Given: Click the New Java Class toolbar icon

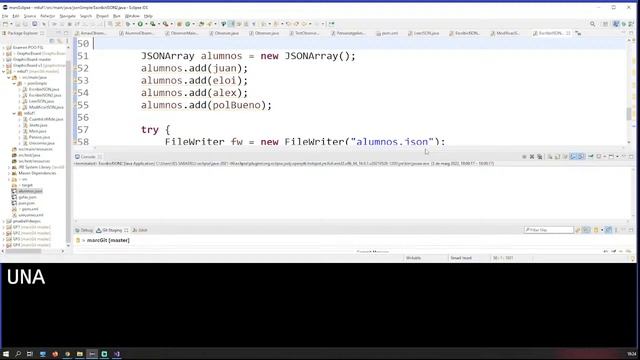Looking at the screenshot, I should [187, 24].
